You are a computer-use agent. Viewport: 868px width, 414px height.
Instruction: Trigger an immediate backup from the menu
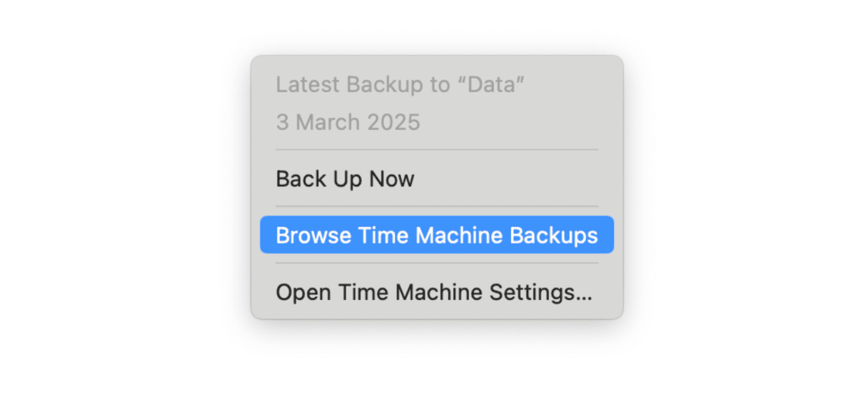coord(345,179)
